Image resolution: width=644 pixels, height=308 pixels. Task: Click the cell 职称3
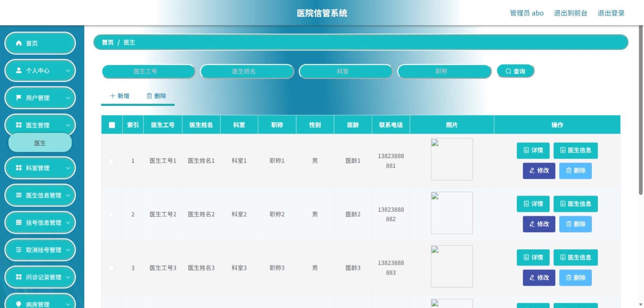point(277,268)
